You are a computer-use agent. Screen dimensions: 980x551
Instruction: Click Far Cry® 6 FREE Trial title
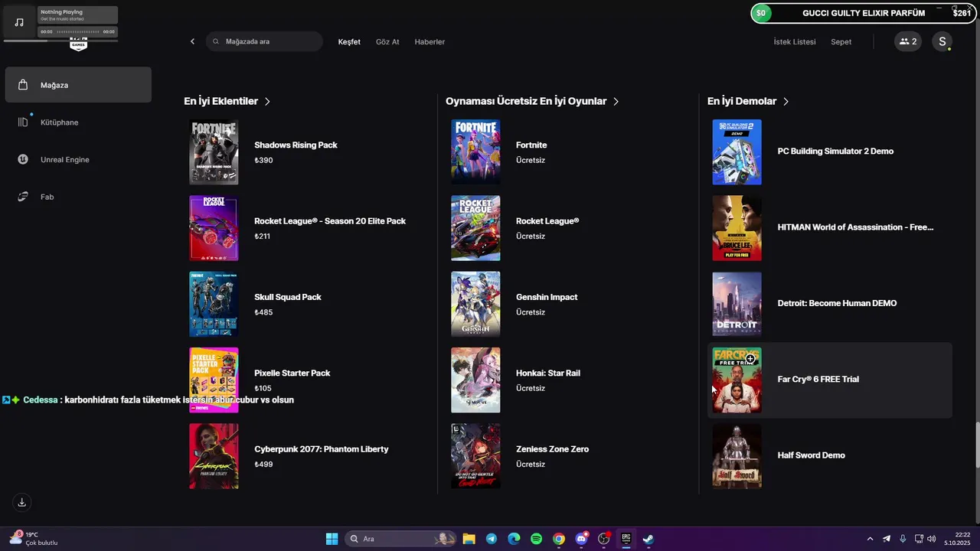[x=818, y=380]
